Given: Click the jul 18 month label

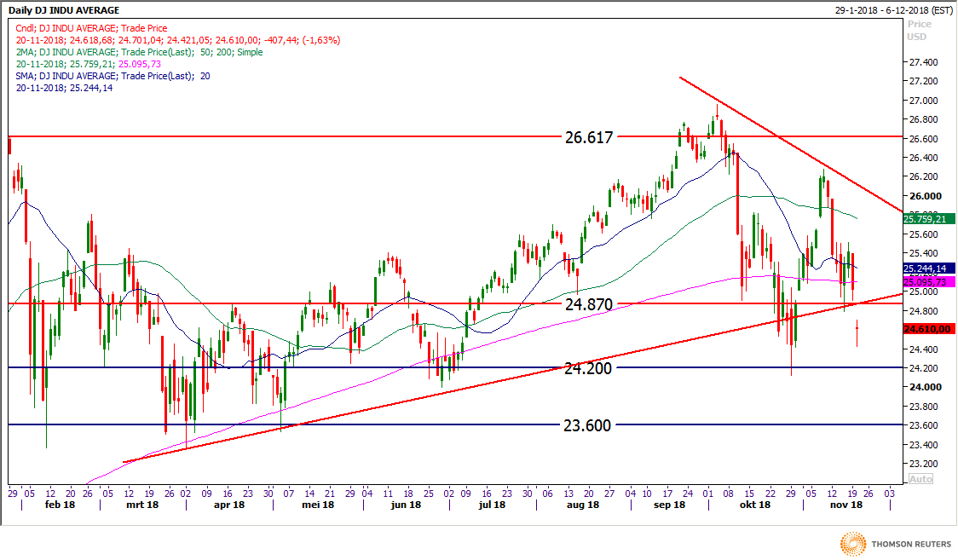Looking at the screenshot, I should click(492, 505).
